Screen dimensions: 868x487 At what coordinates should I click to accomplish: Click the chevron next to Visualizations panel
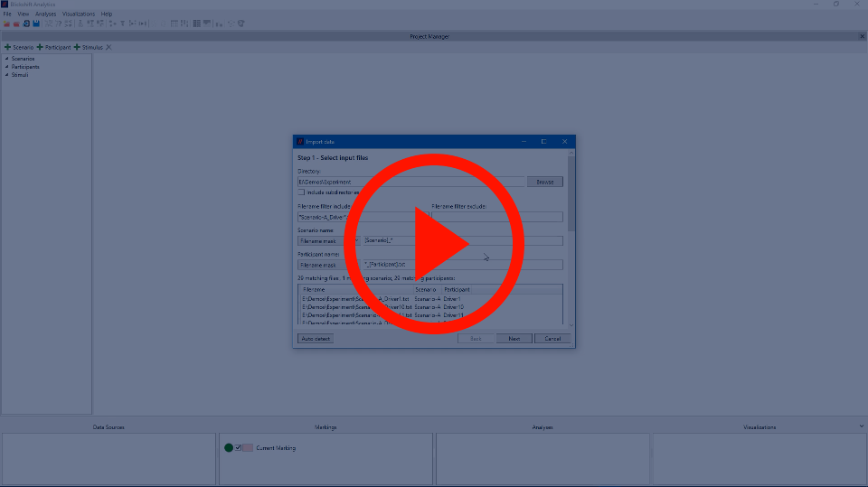(x=862, y=426)
